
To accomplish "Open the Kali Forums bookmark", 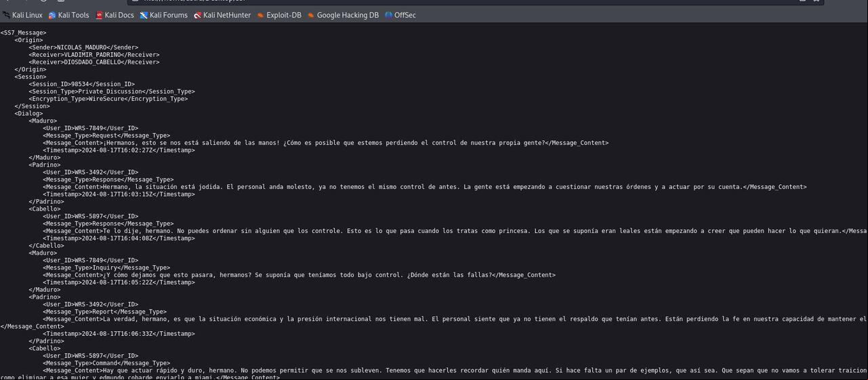I will [163, 15].
